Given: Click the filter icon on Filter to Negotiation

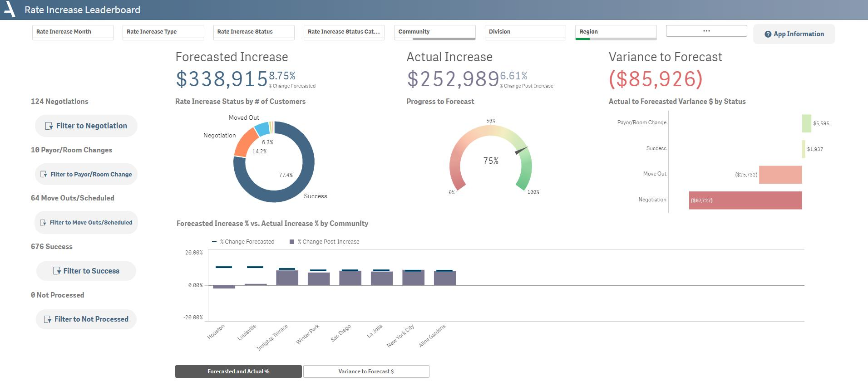Looking at the screenshot, I should [49, 126].
